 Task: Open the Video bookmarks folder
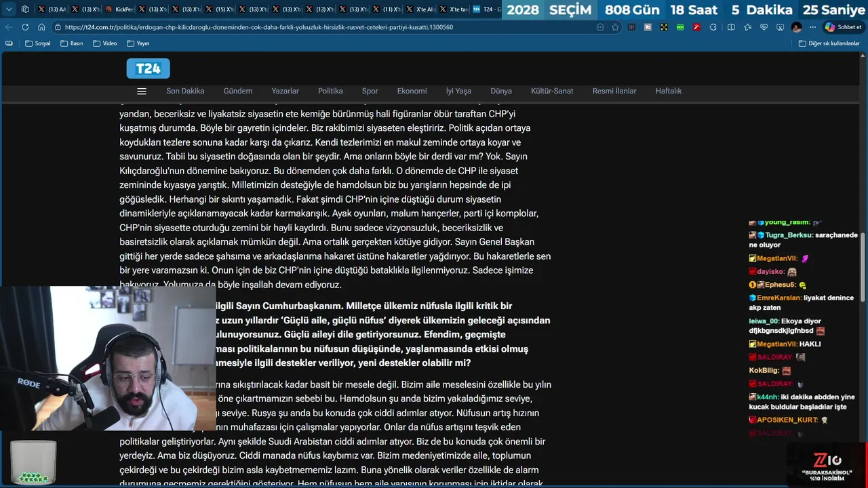coord(104,43)
